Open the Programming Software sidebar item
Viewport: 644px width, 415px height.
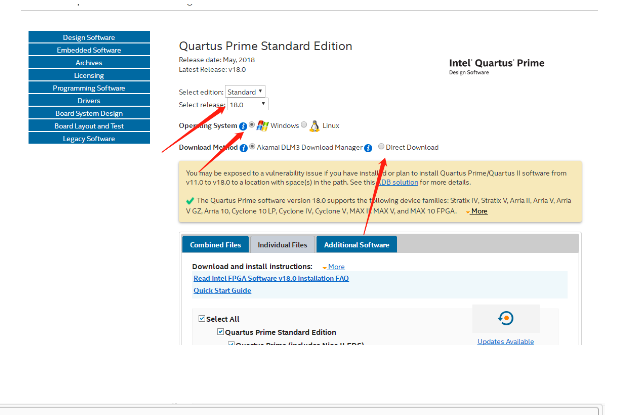pyautogui.click(x=89, y=88)
